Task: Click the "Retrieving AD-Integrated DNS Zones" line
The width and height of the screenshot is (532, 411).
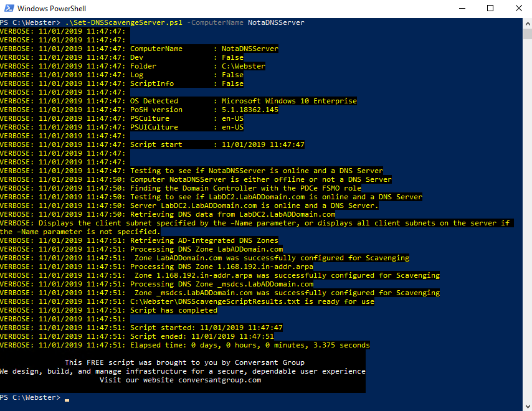Action: [x=204, y=240]
